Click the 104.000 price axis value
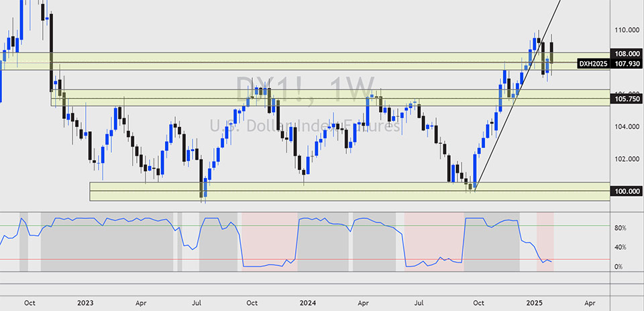This screenshot has height=311, width=644. click(x=627, y=127)
